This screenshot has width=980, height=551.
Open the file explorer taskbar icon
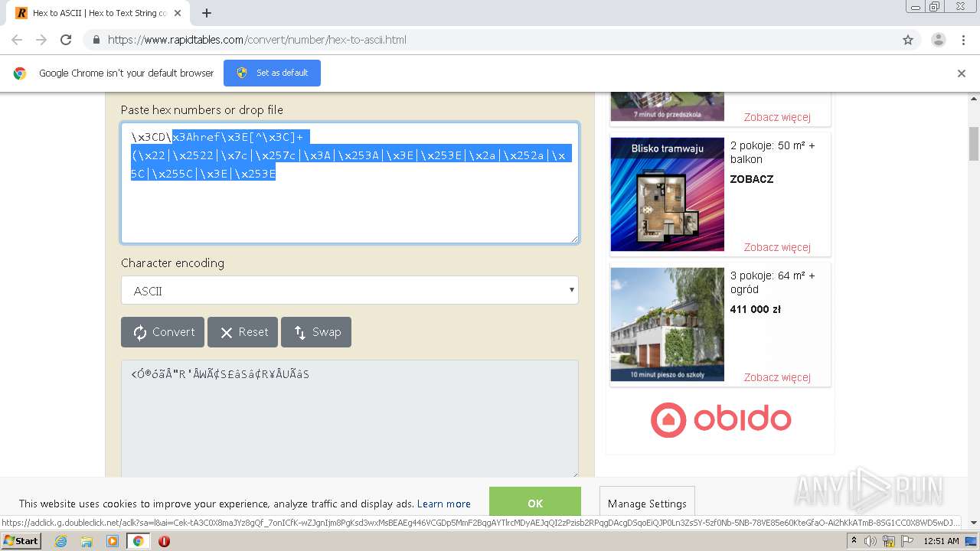[87, 541]
